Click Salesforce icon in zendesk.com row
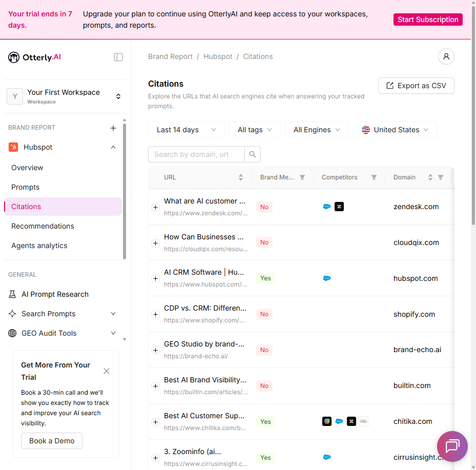 (327, 207)
